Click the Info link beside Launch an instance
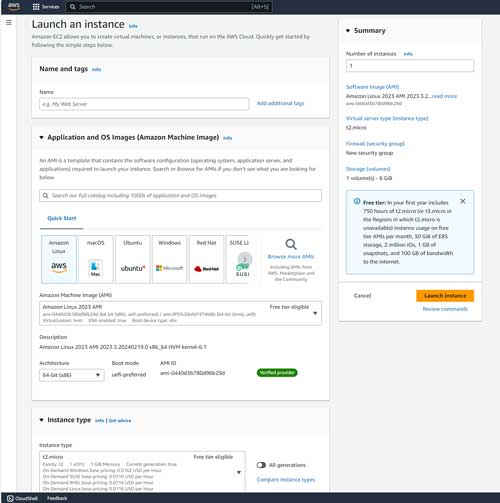Image resolution: width=500 pixels, height=503 pixels. (x=133, y=26)
